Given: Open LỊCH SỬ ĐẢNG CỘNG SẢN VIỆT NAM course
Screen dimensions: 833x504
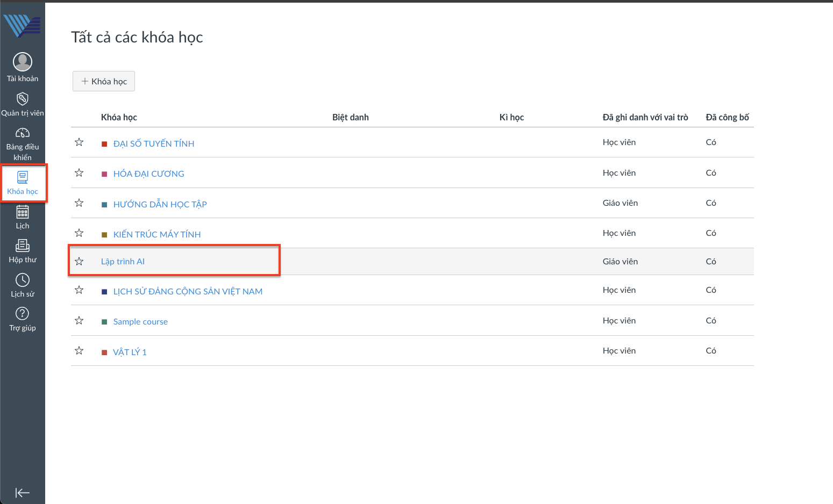Looking at the screenshot, I should tap(188, 292).
